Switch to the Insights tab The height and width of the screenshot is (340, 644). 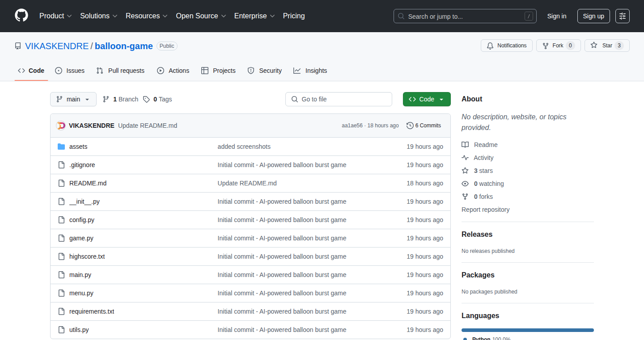point(310,71)
